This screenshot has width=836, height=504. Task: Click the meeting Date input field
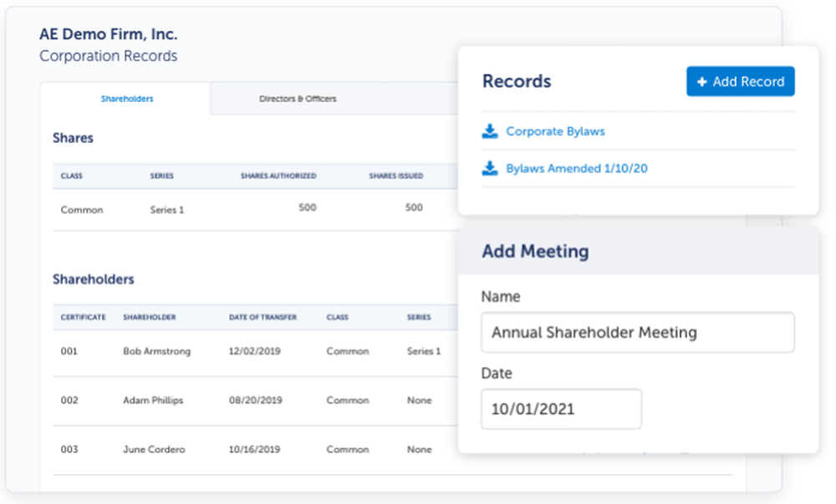tap(562, 410)
